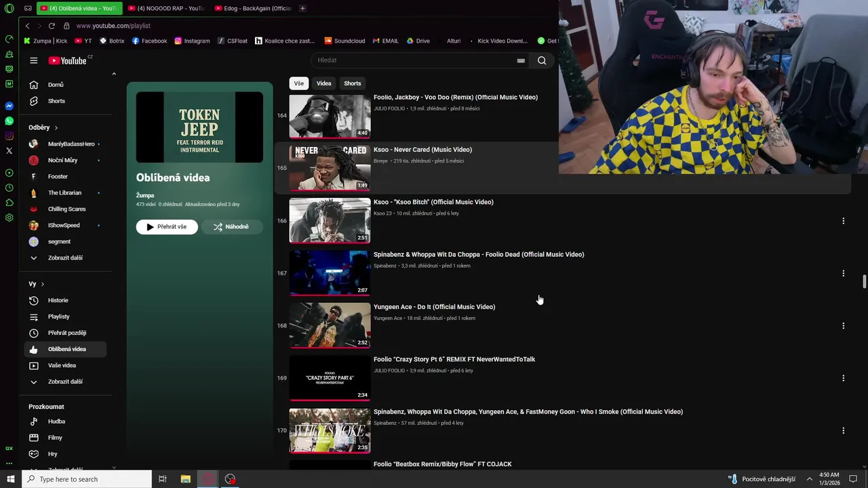868x488 pixels.
Task: Click the GX Corner icon beside the tabs
Action: pos(28,8)
